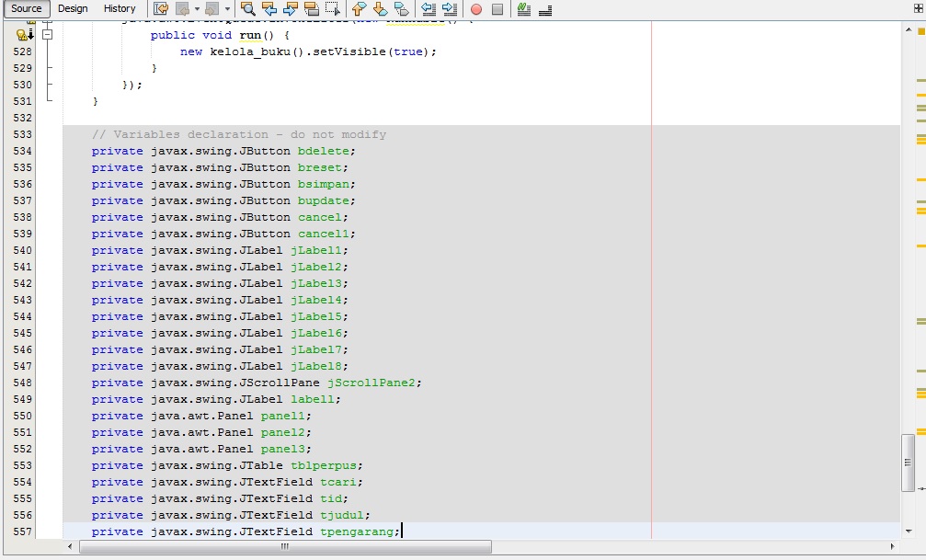
Task: Click the Comment code icon
Action: [524, 9]
